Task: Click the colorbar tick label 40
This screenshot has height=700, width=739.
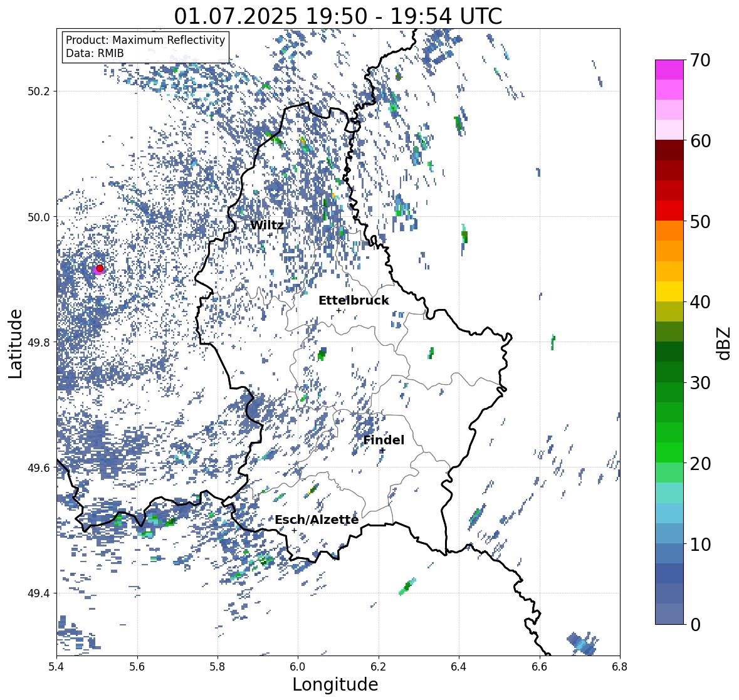Action: point(700,302)
